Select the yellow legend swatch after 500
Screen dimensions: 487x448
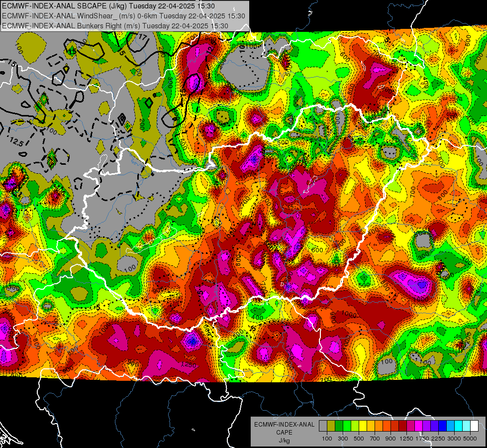pos(363,426)
